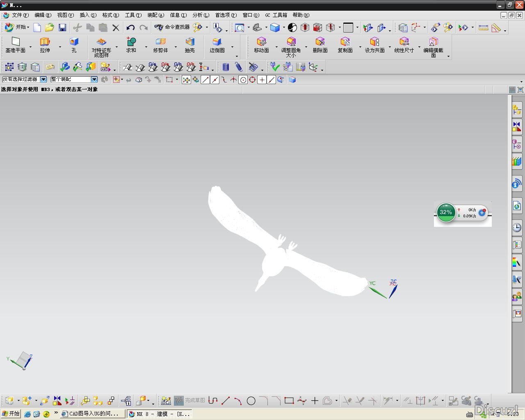Expand the 求和 boolean dropdown arrow
525x420 pixels.
click(x=146, y=47)
